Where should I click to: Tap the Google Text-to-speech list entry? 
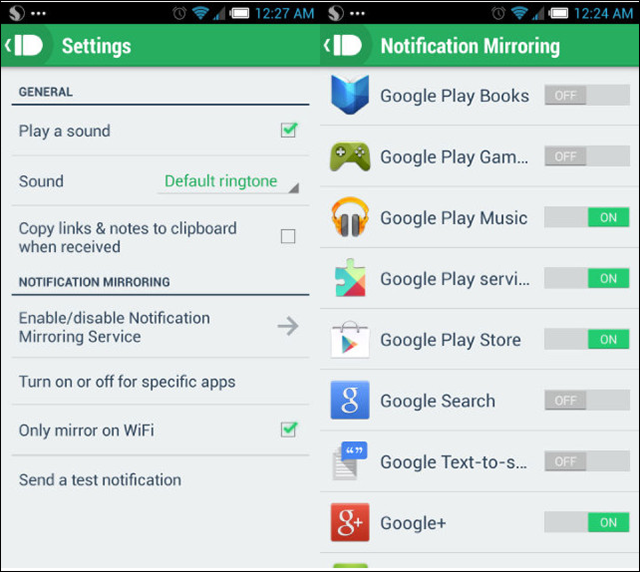point(480,461)
